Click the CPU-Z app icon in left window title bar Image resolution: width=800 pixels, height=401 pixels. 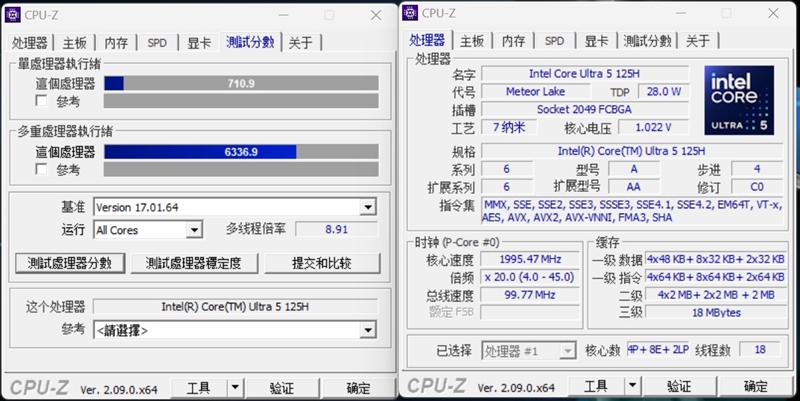[x=13, y=15]
